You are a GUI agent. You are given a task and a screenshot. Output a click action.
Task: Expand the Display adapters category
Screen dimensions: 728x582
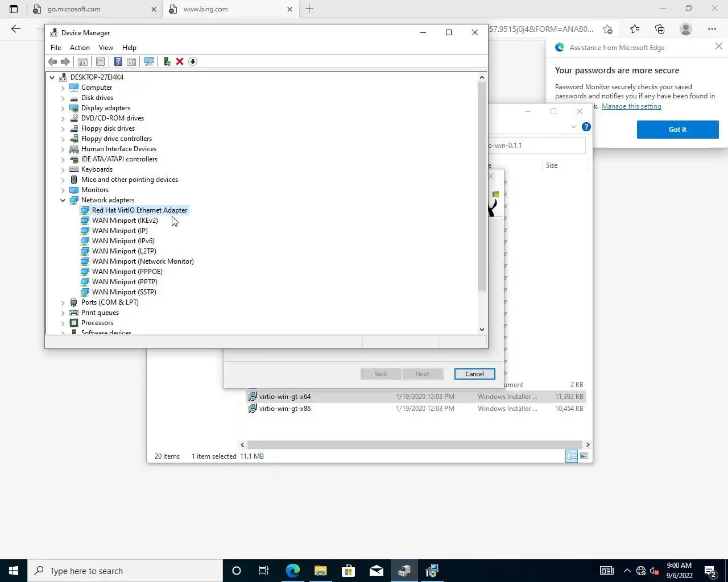(63, 108)
